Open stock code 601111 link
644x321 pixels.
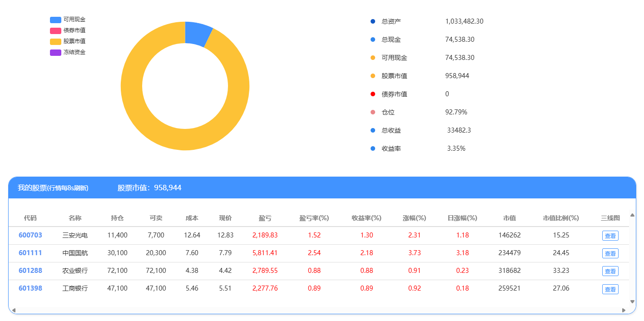point(30,253)
